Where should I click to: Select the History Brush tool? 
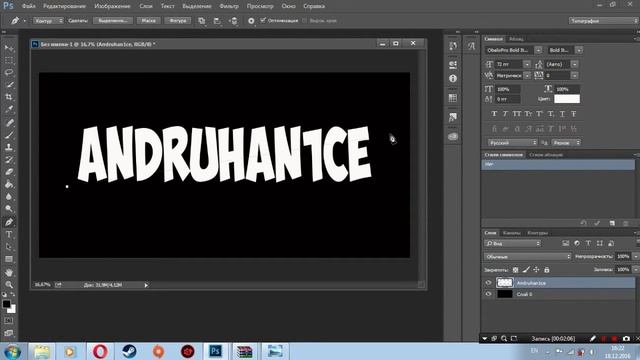9,160
